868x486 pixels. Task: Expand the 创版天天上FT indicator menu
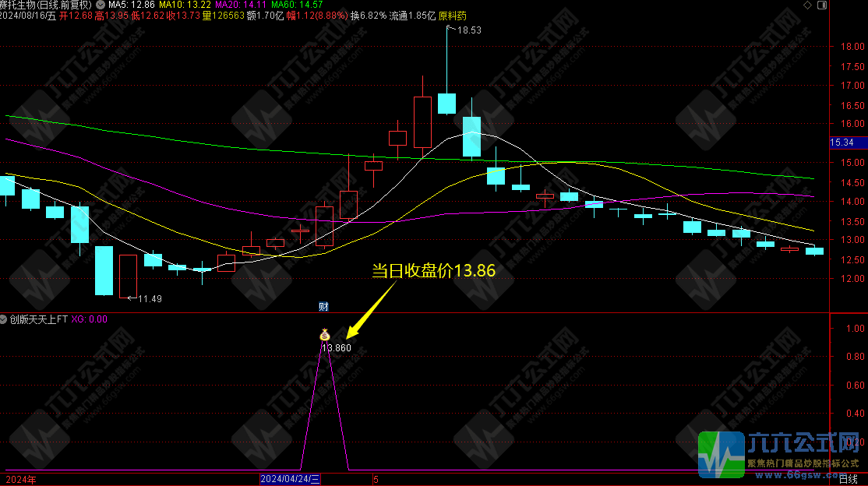(x=5, y=319)
